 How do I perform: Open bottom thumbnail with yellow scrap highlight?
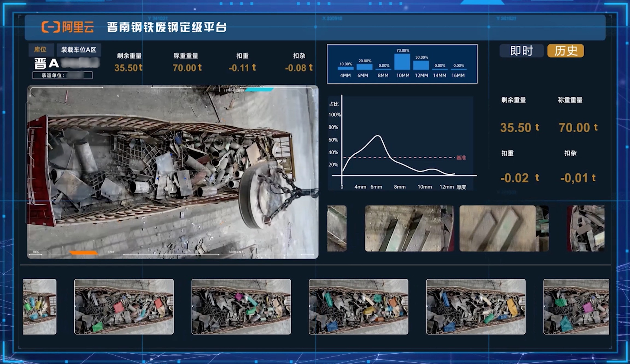(x=476, y=306)
